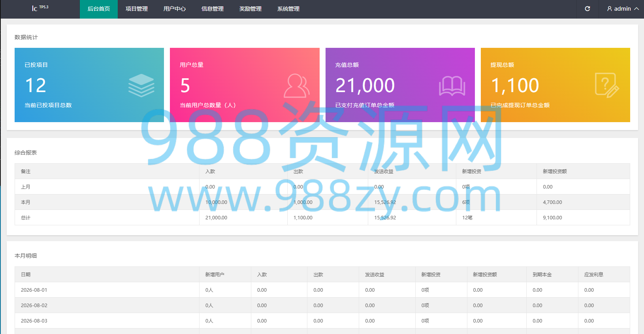
Task: Open the 项目管理 menu
Action: pos(137,9)
